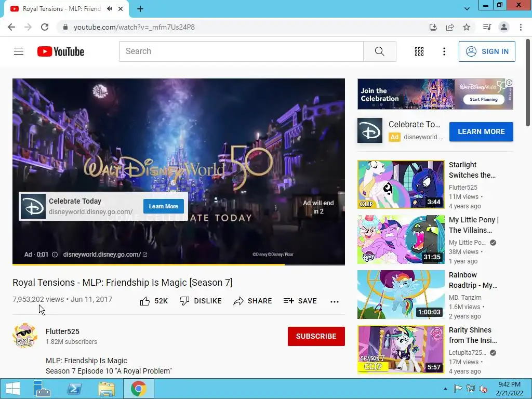Viewport: 532px width, 399px height.
Task: Open 'My Little Pony | The Villains' title
Action: pyautogui.click(x=474, y=225)
